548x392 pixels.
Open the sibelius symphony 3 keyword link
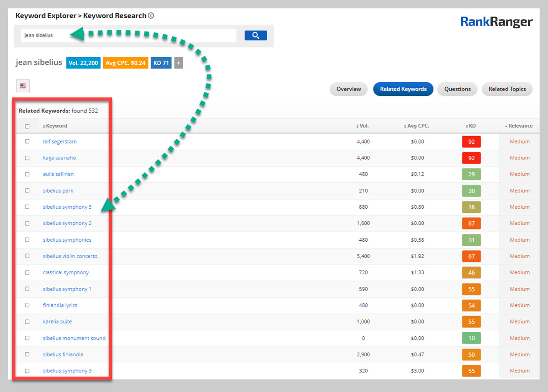point(67,371)
